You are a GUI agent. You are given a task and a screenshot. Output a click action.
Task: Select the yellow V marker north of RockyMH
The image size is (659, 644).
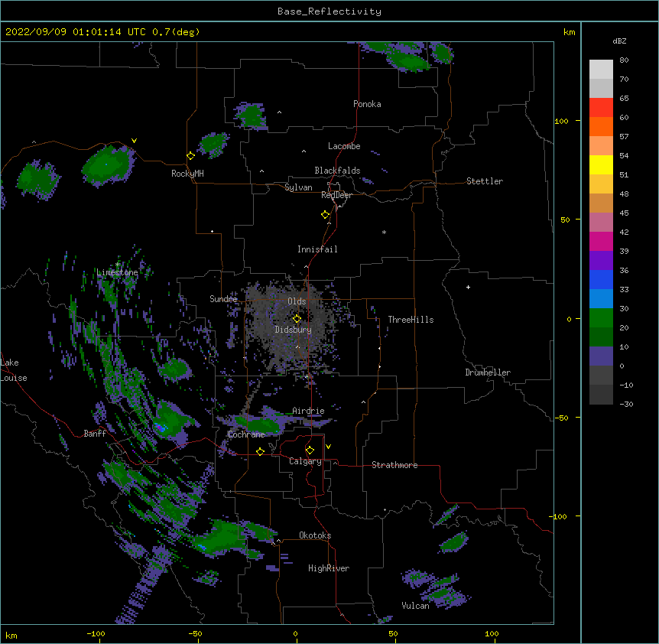(134, 141)
